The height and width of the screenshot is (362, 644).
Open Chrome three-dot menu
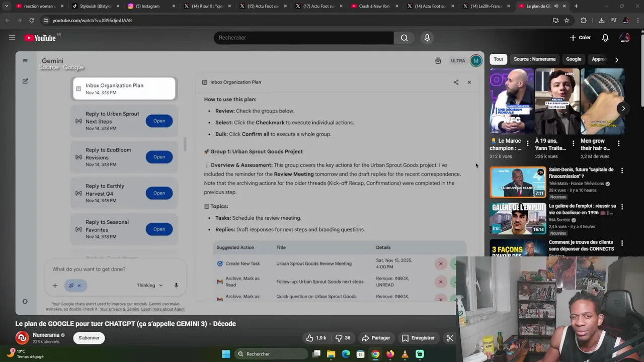(638, 20)
